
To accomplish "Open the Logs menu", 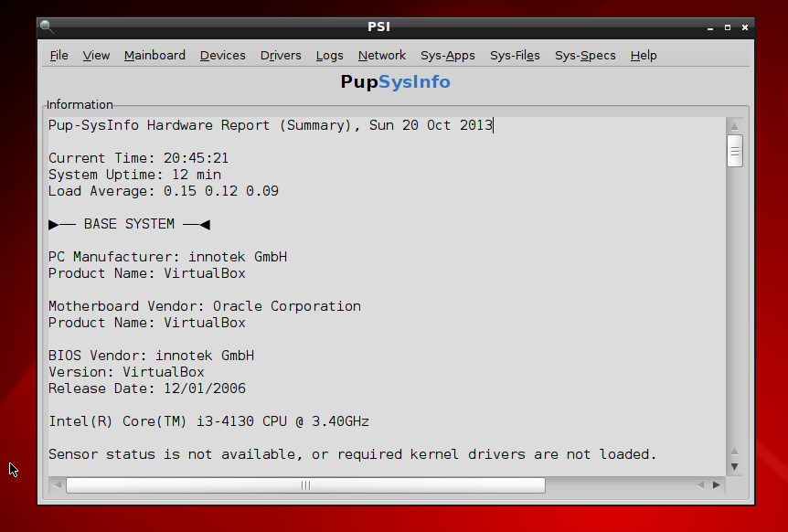I will pyautogui.click(x=330, y=55).
